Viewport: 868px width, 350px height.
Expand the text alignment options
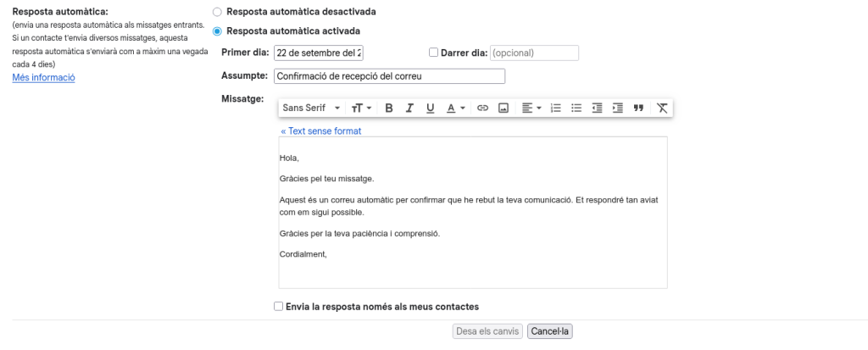531,108
